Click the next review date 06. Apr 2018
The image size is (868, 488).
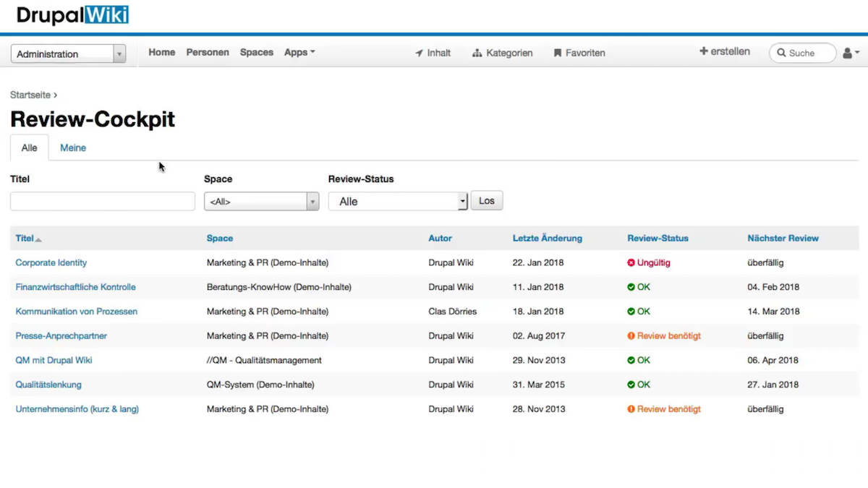click(x=773, y=360)
